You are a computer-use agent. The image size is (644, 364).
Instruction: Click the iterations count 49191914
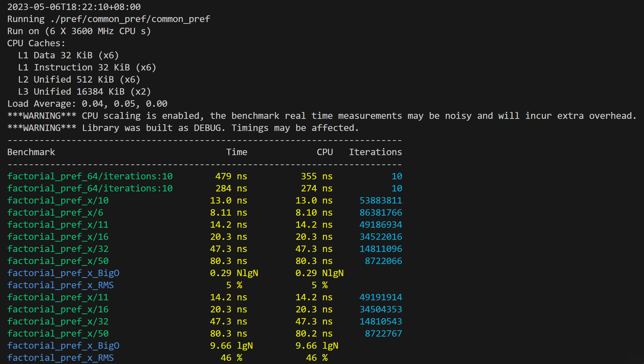coord(381,297)
